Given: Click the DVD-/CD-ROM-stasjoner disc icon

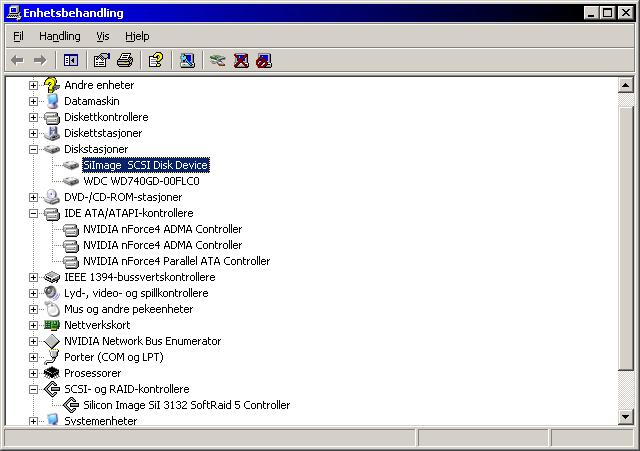Looking at the screenshot, I should pyautogui.click(x=52, y=197).
